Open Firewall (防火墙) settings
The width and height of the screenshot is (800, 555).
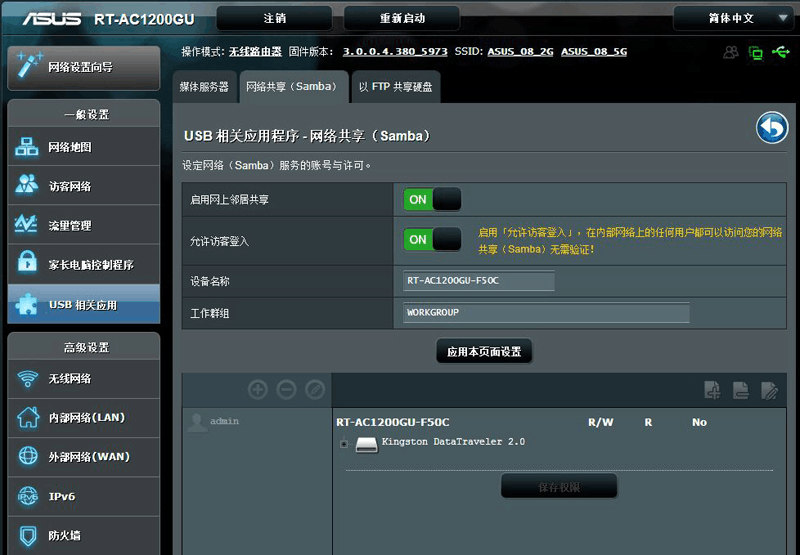click(84, 535)
